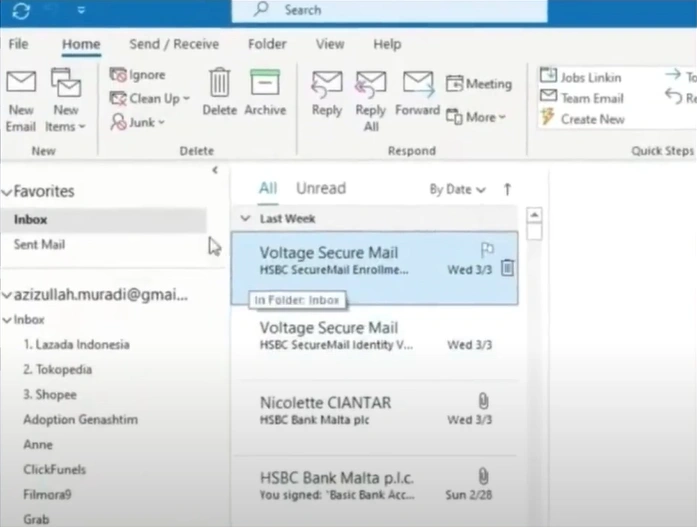
Task: Open the New Items dropdown
Action: (66, 101)
